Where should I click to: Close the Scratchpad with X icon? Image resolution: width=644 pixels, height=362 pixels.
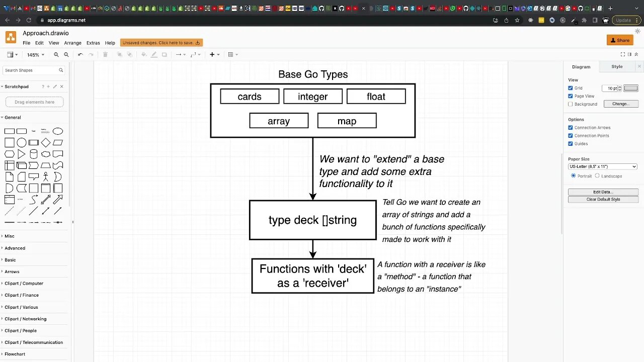point(62,86)
